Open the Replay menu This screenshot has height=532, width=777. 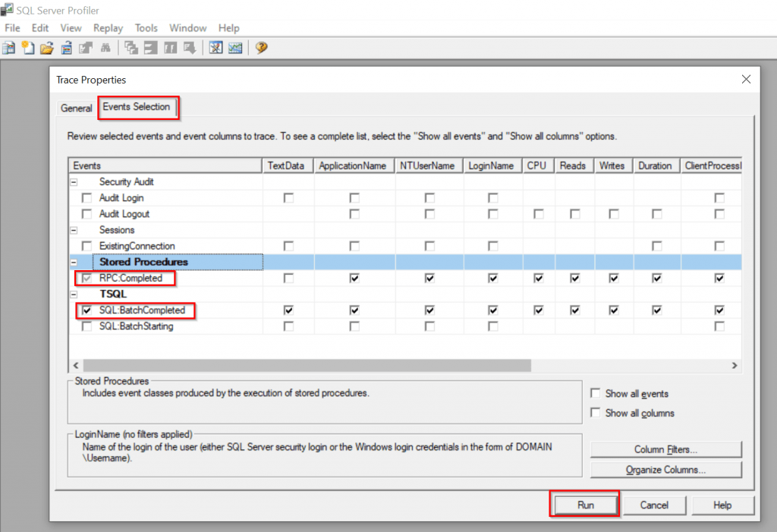pos(108,27)
